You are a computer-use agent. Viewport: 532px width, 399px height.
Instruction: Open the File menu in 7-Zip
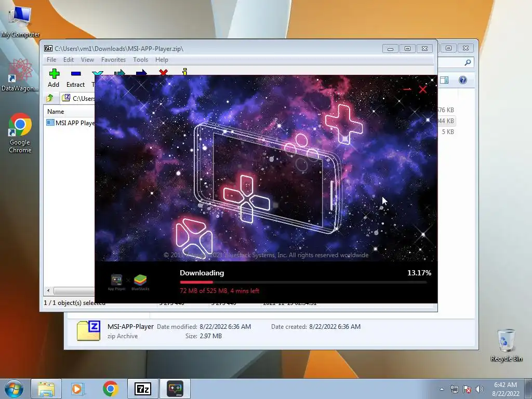(51, 59)
